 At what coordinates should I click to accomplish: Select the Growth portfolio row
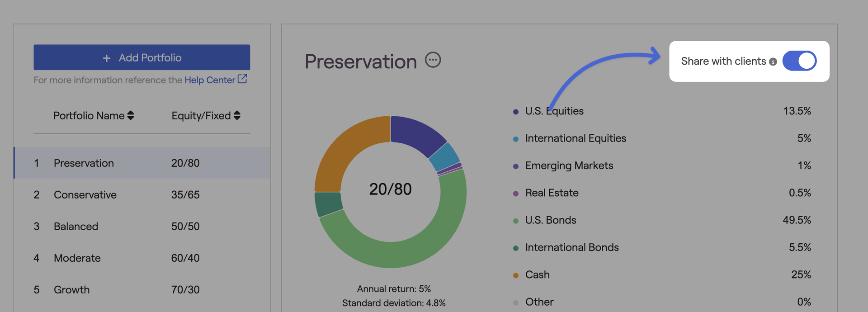(x=142, y=290)
